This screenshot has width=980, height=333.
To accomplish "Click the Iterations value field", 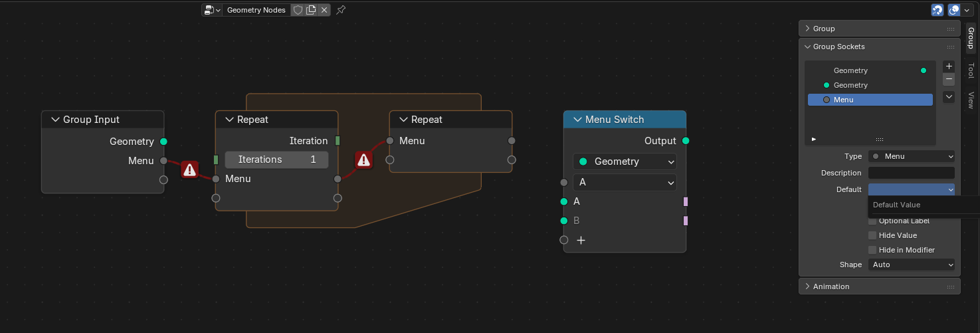I will click(x=276, y=160).
